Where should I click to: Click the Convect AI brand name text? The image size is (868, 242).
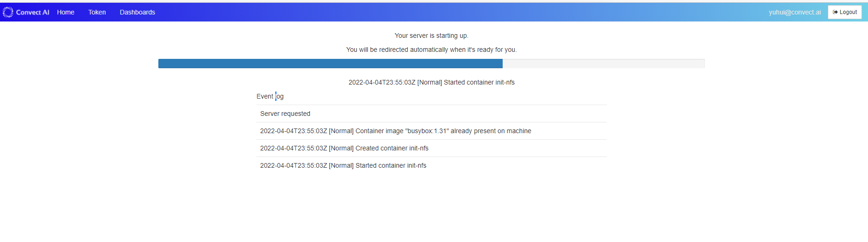pyautogui.click(x=33, y=12)
